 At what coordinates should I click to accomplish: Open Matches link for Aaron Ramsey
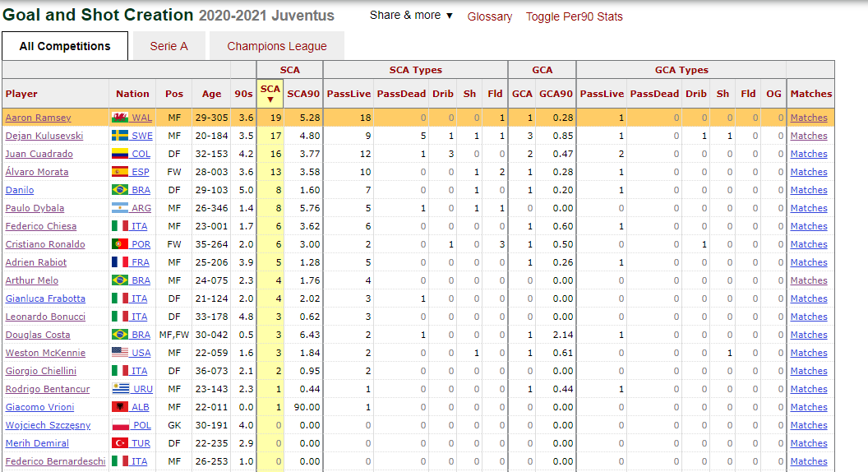click(809, 118)
